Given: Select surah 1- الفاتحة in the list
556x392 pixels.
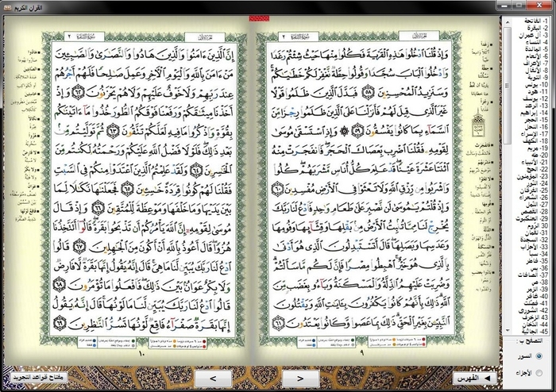Looking at the screenshot, I should [x=536, y=21].
